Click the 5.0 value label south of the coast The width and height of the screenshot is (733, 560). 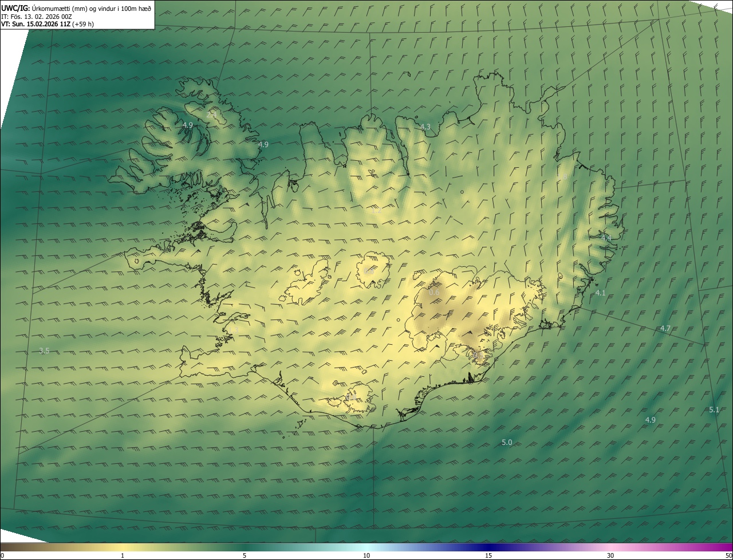[507, 442]
